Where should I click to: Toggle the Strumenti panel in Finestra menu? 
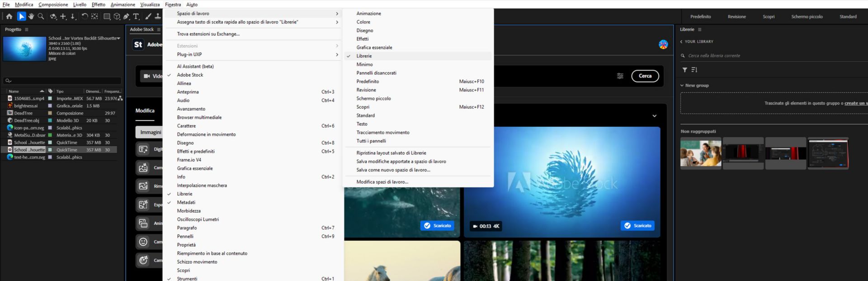tap(253, 278)
